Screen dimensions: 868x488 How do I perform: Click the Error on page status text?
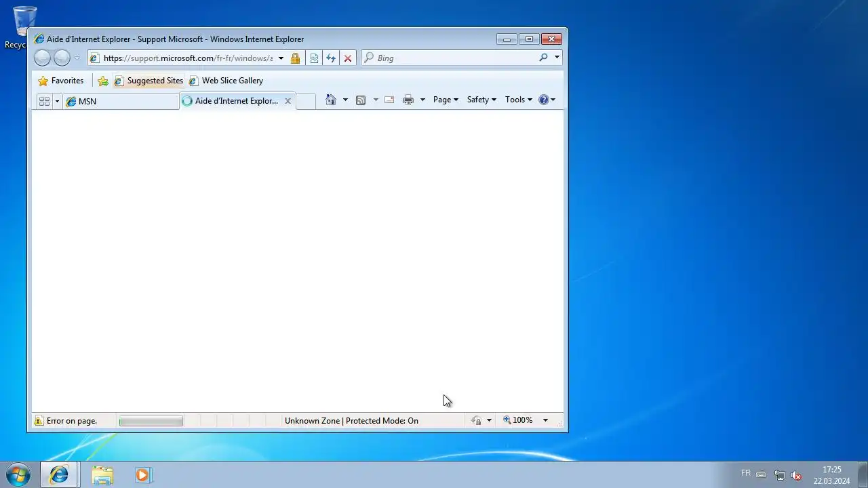pos(72,421)
